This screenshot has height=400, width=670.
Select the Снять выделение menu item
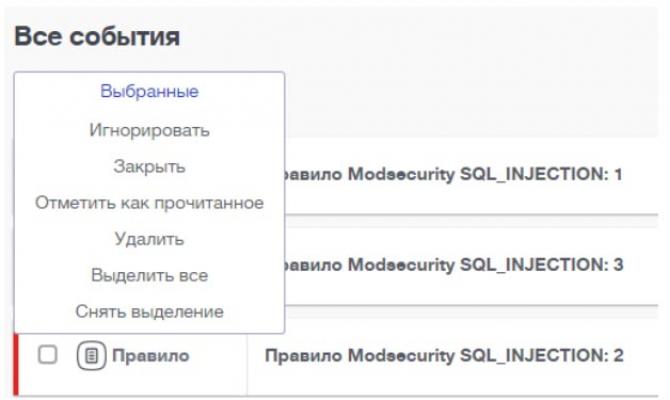coord(149,311)
